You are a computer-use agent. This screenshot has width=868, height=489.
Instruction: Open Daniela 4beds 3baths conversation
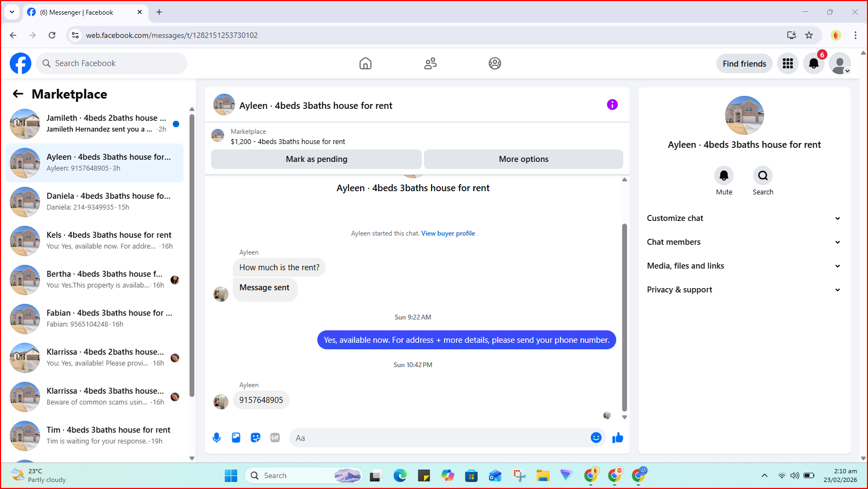coord(95,202)
